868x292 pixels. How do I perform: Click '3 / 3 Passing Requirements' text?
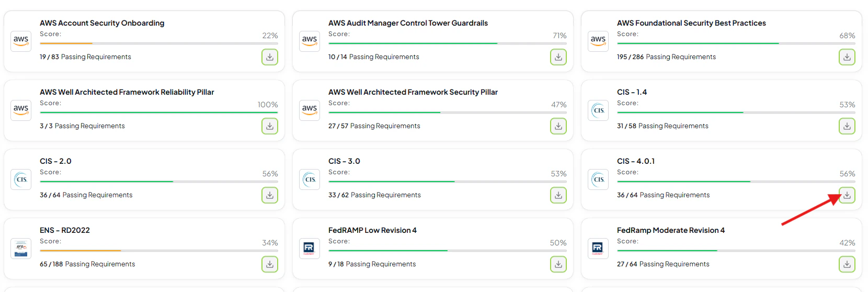pos(82,126)
